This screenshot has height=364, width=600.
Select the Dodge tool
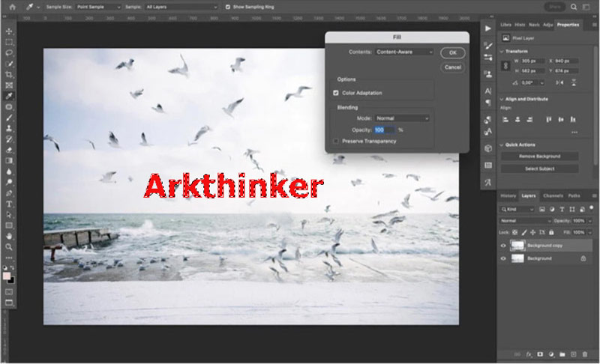tap(9, 182)
